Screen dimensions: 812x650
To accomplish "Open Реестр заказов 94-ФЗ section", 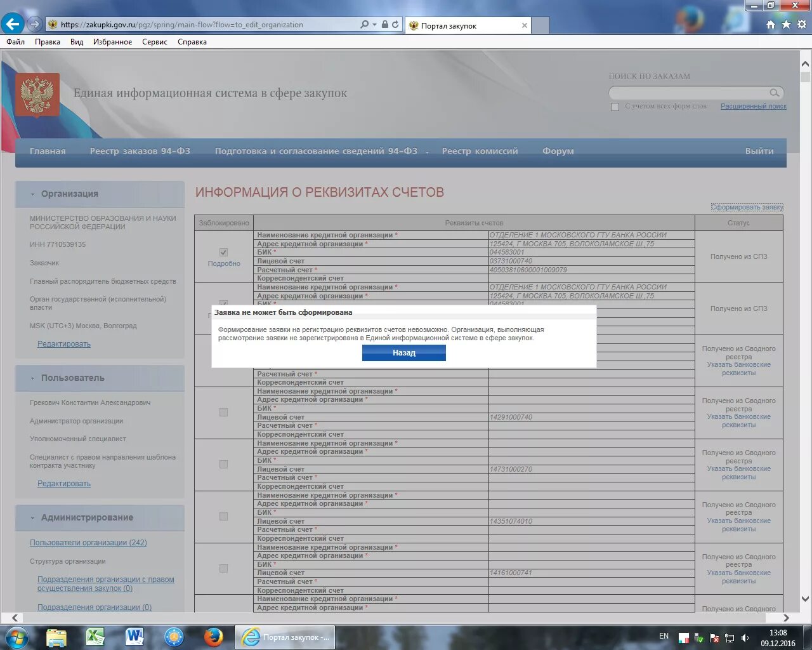I will pyautogui.click(x=140, y=151).
